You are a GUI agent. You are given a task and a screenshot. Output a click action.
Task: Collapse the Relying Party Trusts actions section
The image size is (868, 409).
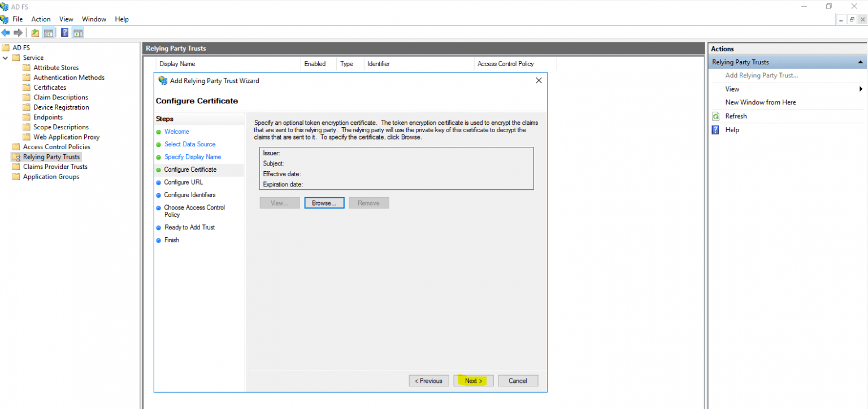click(861, 62)
